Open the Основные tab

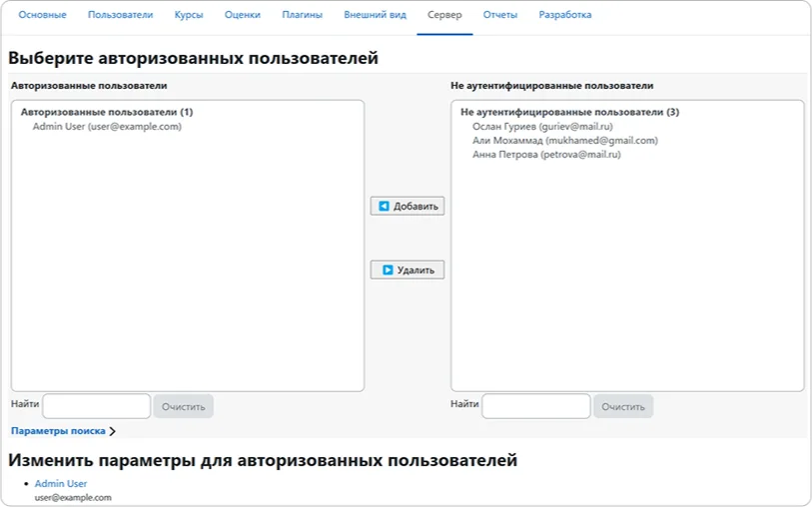coord(43,16)
